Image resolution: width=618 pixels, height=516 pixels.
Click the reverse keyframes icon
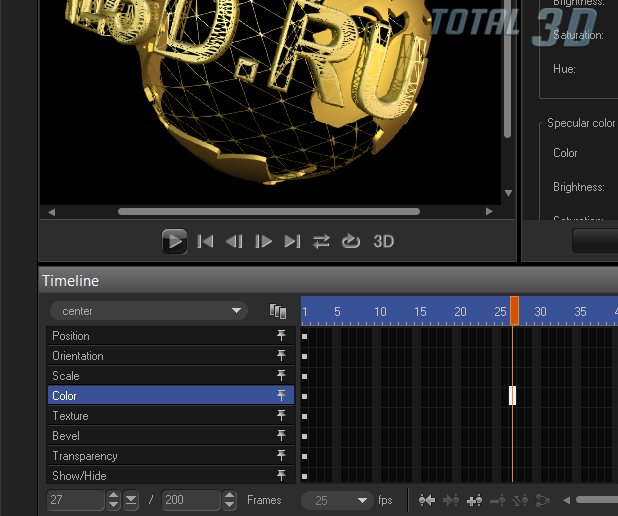pyautogui.click(x=520, y=500)
